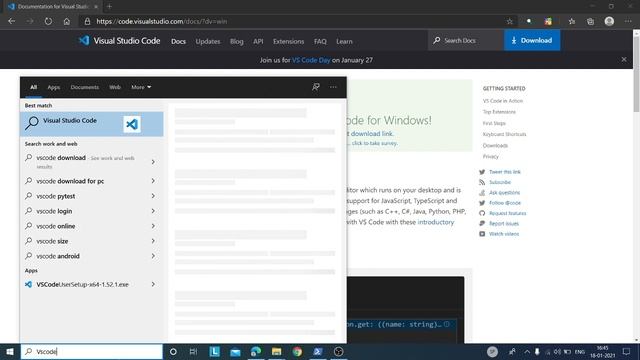640x360 pixels.
Task: Open API in site navigation
Action: pyautogui.click(x=258, y=41)
